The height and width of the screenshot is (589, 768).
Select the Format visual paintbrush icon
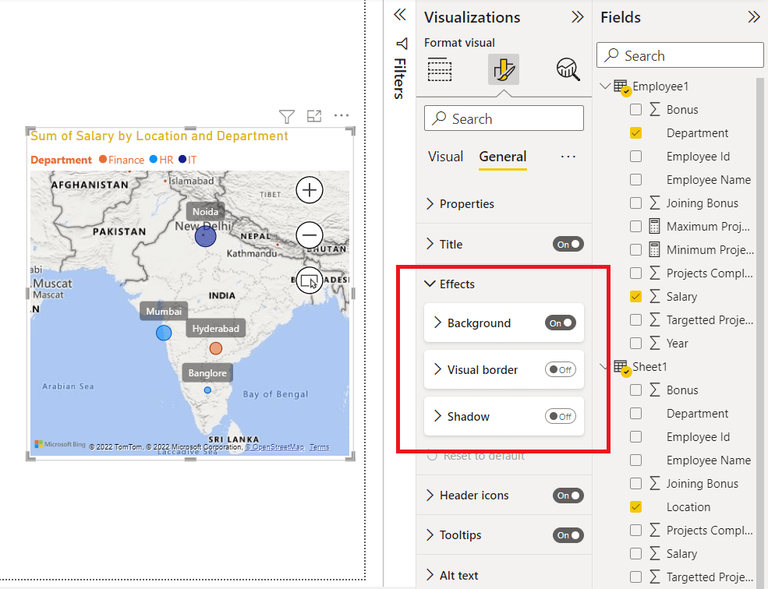pyautogui.click(x=504, y=69)
